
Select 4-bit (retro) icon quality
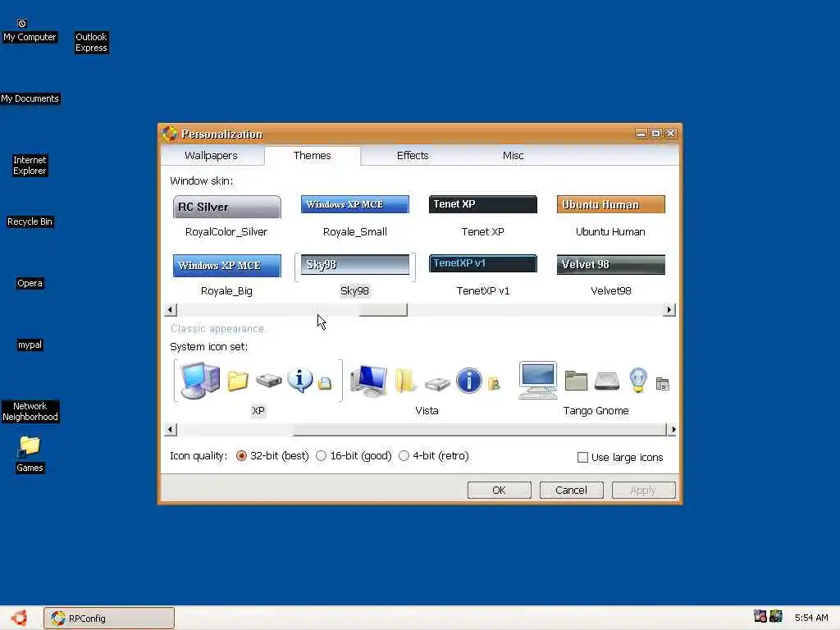pos(404,456)
